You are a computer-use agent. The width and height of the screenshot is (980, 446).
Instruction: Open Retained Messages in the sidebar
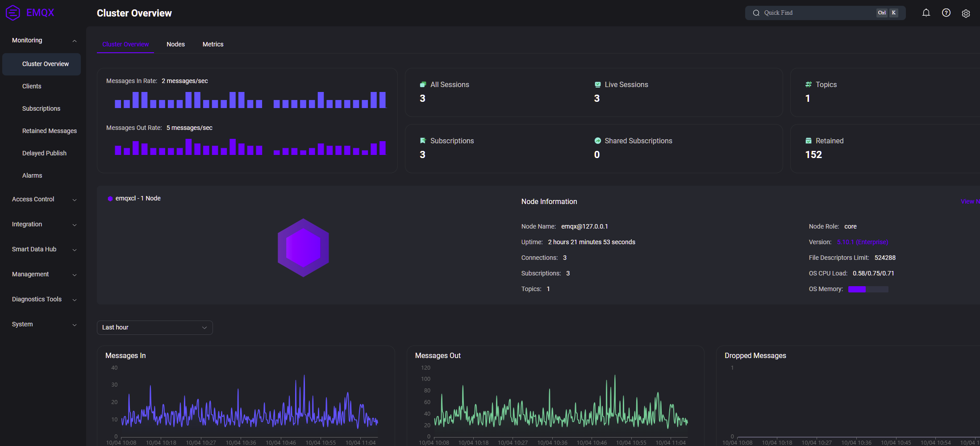pos(49,131)
